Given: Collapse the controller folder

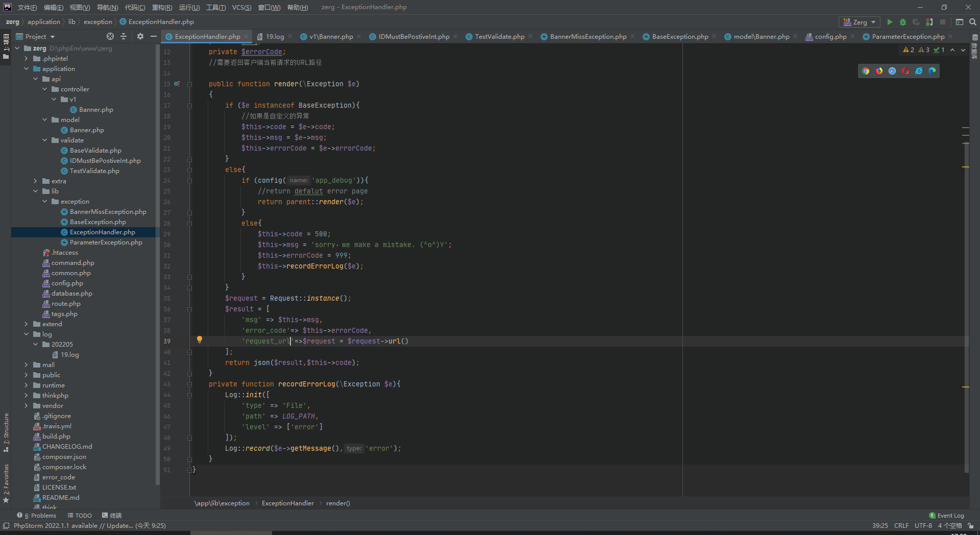Looking at the screenshot, I should (x=45, y=89).
